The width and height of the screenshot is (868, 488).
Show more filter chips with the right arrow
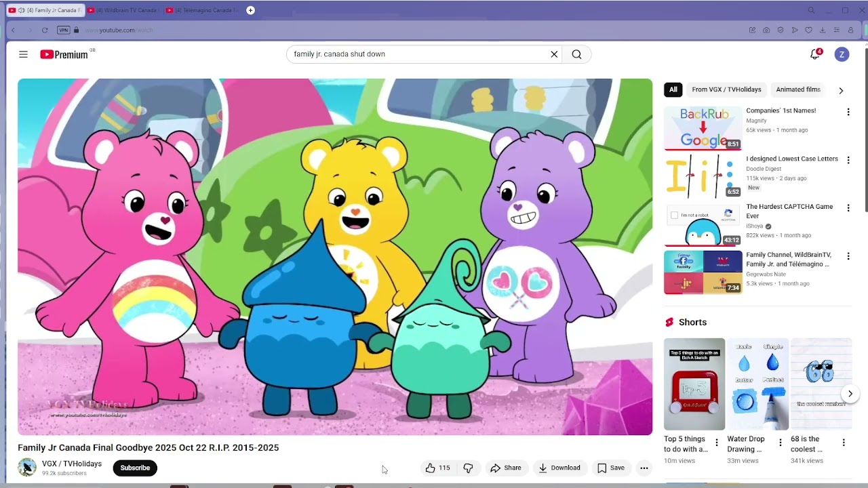841,90
